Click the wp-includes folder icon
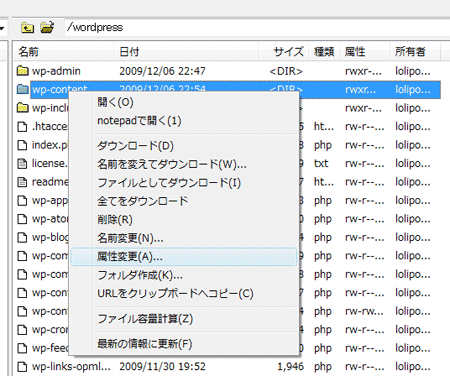Viewport: 450px width, 376px height. pyautogui.click(x=23, y=108)
